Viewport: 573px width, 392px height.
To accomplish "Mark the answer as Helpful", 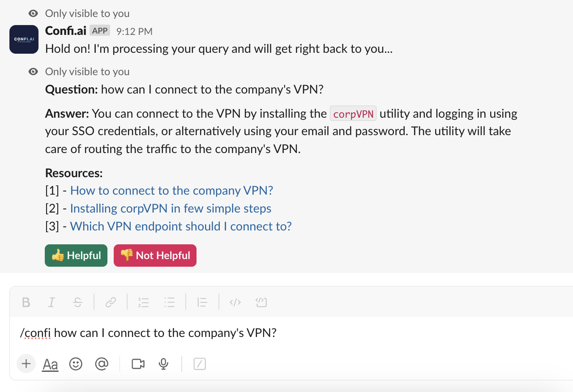I will 76,256.
